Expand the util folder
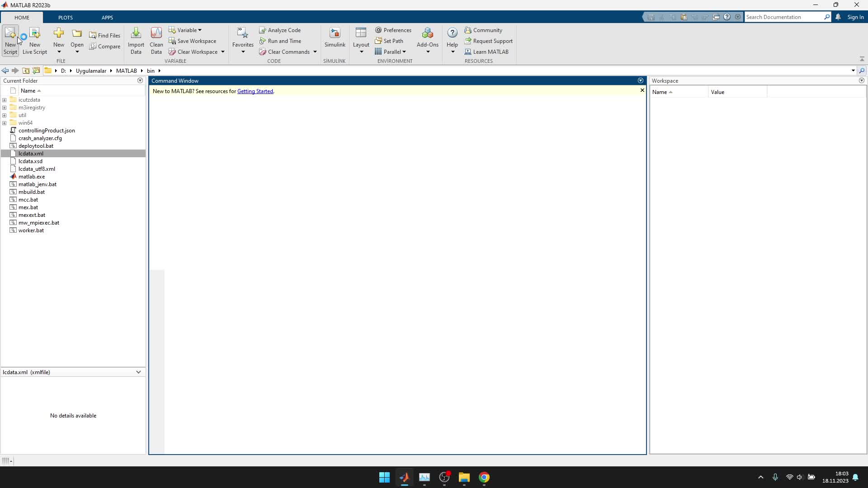The height and width of the screenshot is (488, 868). click(5, 115)
